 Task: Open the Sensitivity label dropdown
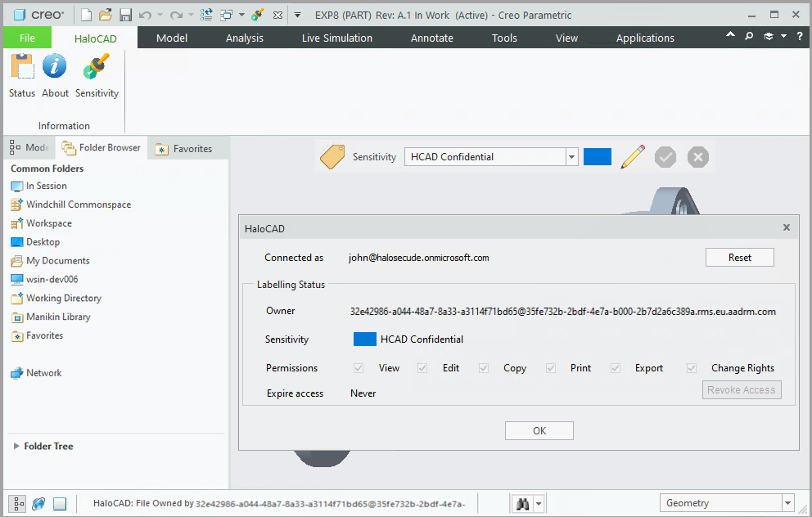tap(572, 156)
